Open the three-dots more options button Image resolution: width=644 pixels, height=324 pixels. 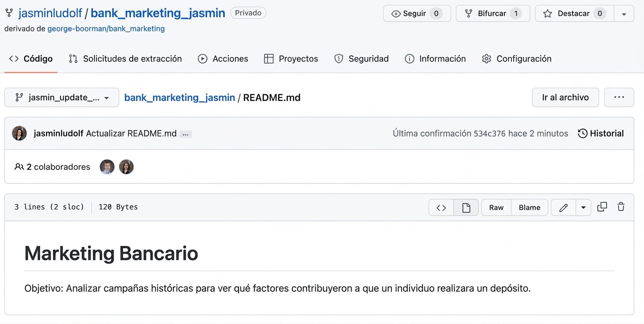[619, 97]
